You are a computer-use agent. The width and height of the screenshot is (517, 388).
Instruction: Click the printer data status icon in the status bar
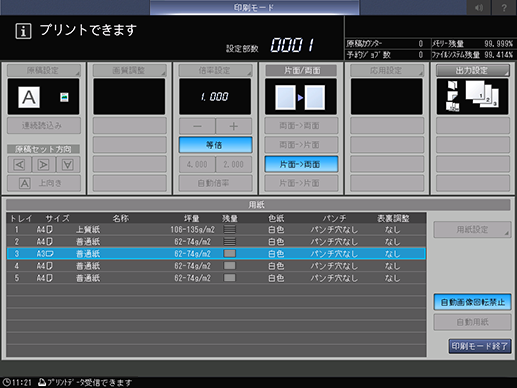coord(42,382)
